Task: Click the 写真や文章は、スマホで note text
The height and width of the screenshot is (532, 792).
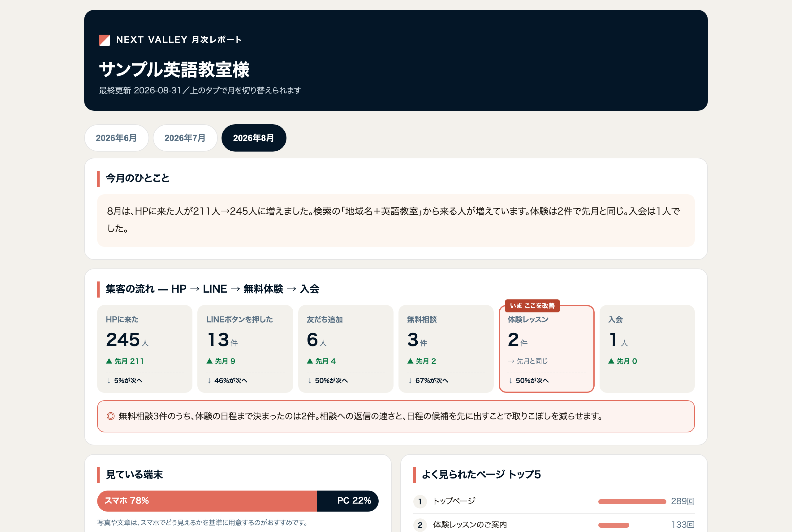Action: (202, 522)
